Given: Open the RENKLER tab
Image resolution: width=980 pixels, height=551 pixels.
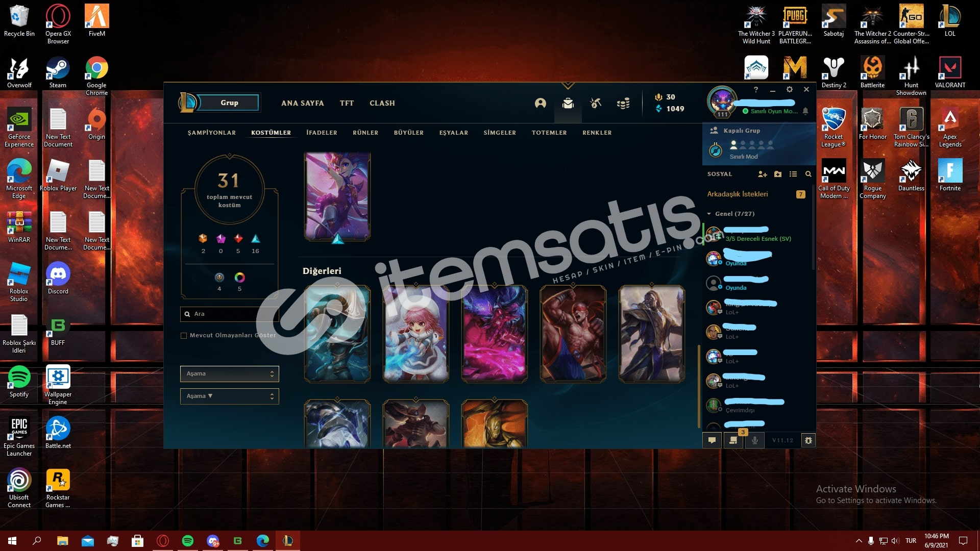Looking at the screenshot, I should tap(597, 133).
